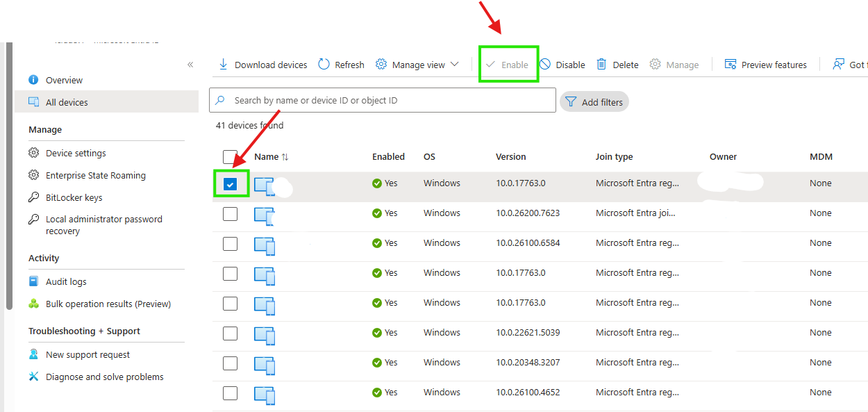Click the Refresh circular arrow icon
The image size is (868, 412).
coord(324,65)
